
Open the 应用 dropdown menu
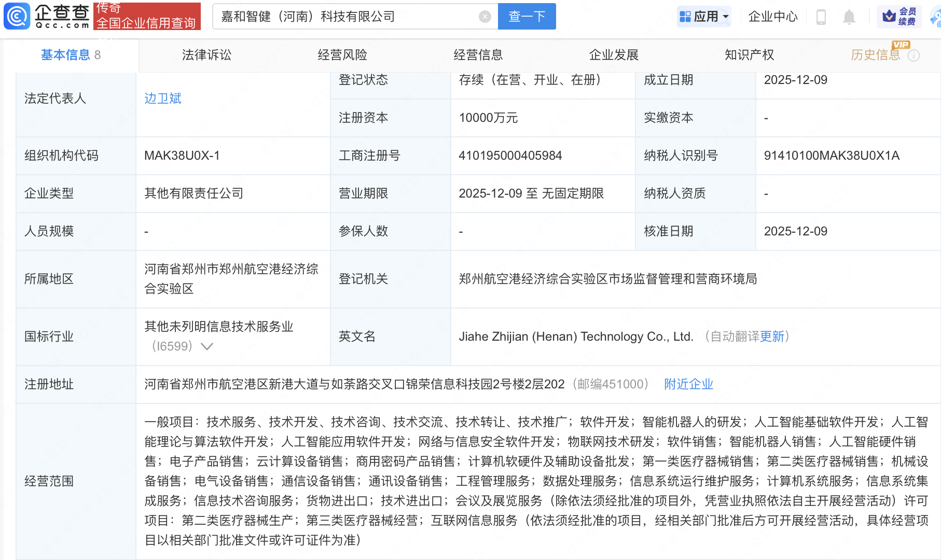point(704,17)
